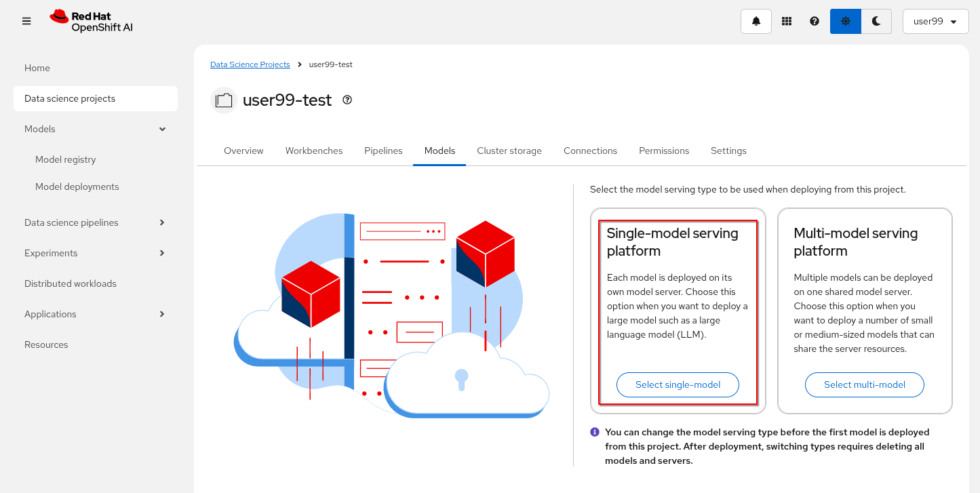This screenshot has width=980, height=493.
Task: Open the help question mark menu
Action: click(x=815, y=21)
